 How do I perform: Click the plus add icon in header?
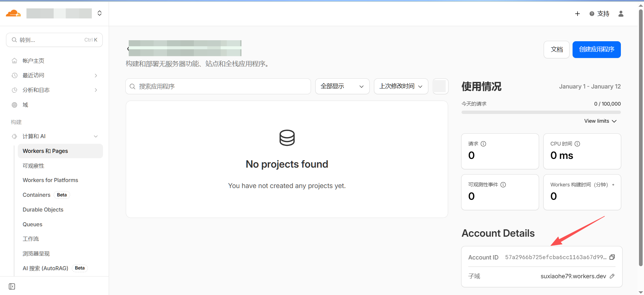[x=577, y=14]
